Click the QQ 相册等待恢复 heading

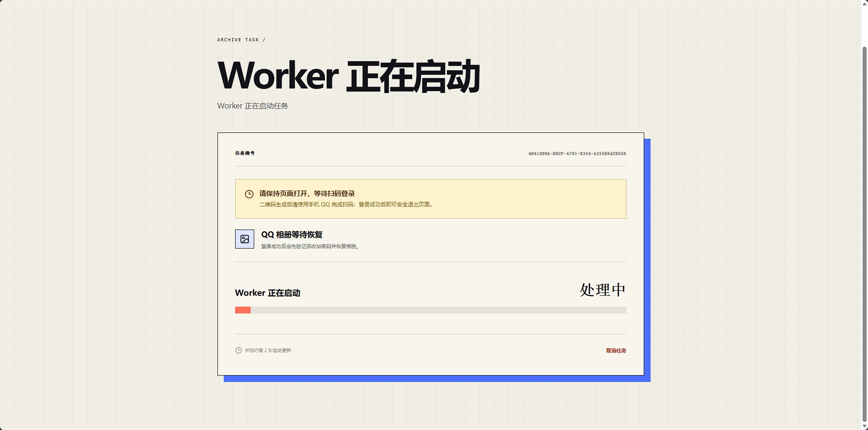(x=292, y=235)
